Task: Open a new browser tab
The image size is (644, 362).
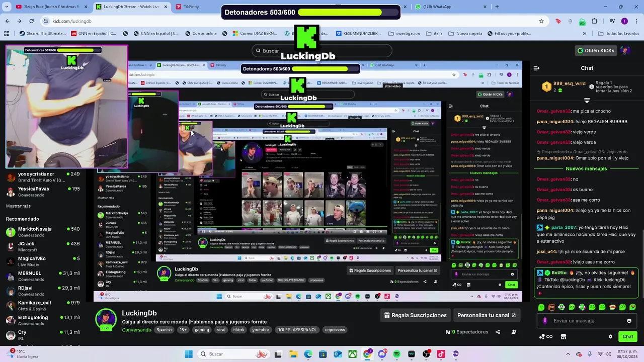Action: click(x=497, y=7)
